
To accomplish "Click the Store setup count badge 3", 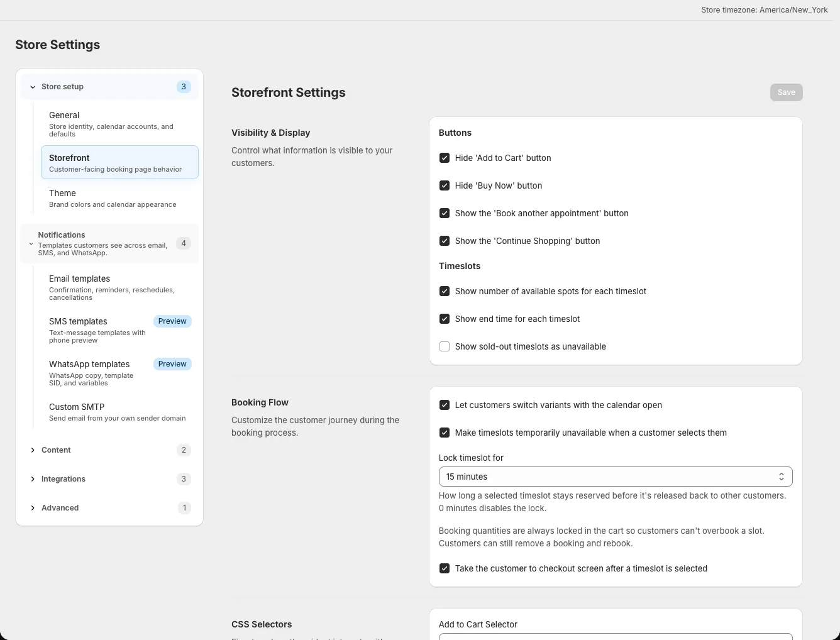I will pyautogui.click(x=184, y=87).
